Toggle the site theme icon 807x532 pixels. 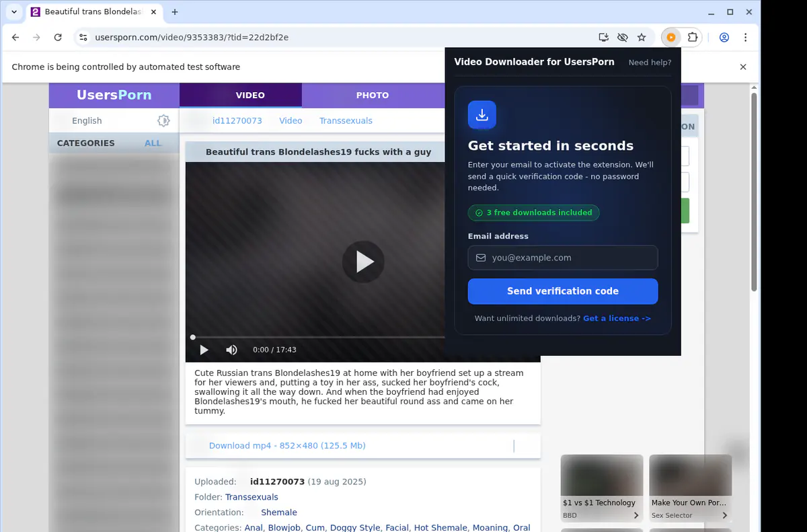click(163, 121)
